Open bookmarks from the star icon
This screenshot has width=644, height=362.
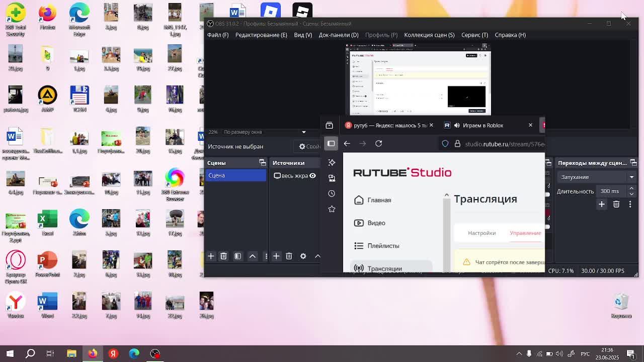[x=332, y=209]
